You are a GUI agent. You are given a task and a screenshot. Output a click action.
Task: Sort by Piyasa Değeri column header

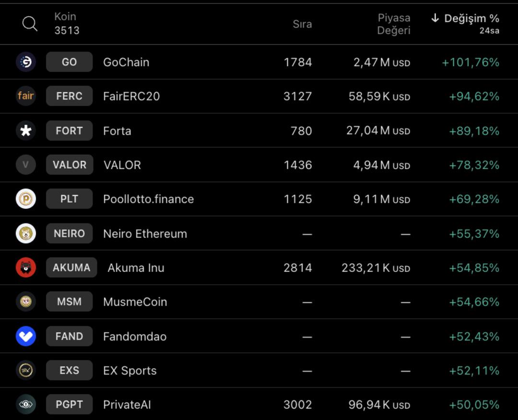(394, 24)
